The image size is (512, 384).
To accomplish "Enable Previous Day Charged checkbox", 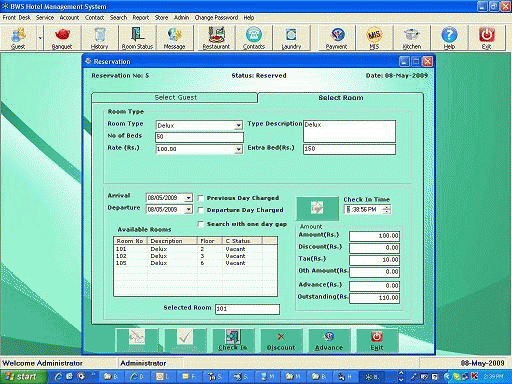I will pos(201,198).
